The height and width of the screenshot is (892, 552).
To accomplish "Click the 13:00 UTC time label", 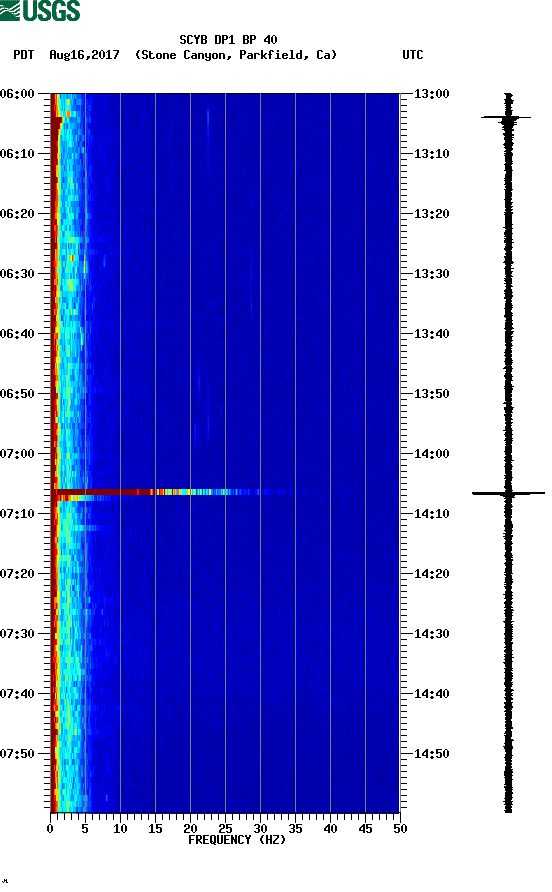I will [x=431, y=94].
